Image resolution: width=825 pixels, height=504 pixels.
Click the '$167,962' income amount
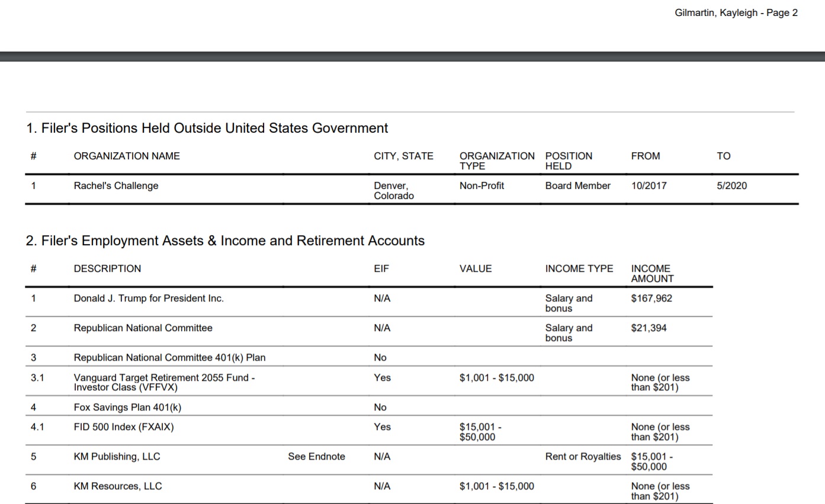(x=651, y=298)
